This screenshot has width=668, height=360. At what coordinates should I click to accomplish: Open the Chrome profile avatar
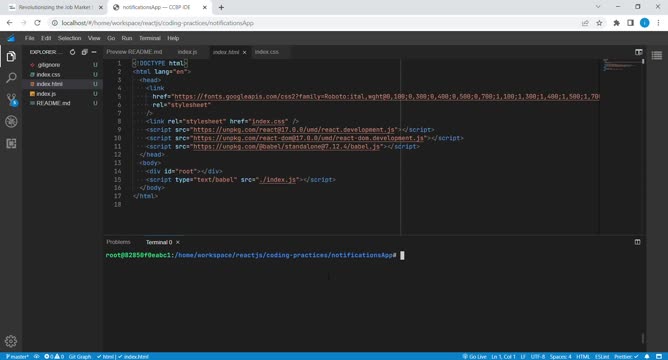645,23
